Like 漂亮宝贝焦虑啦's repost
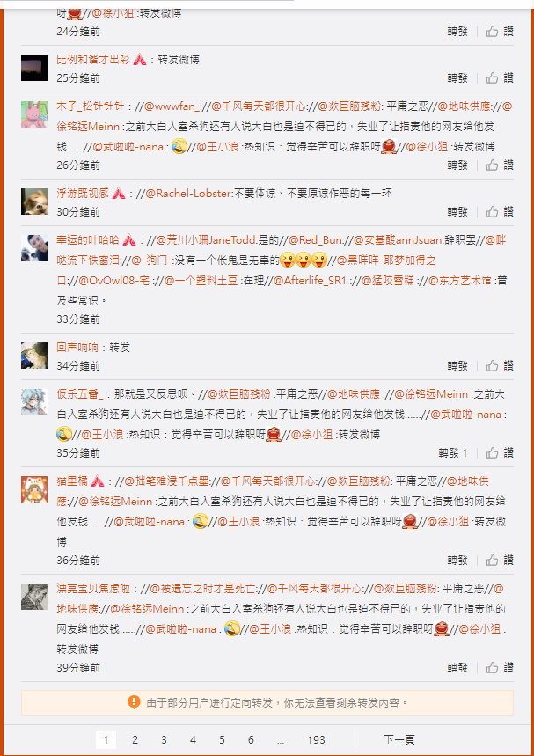 click(500, 668)
